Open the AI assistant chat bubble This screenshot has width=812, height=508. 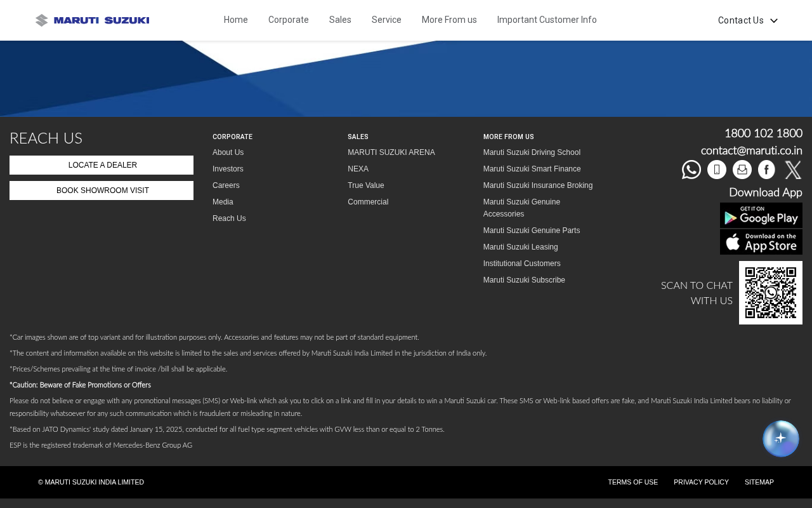781,439
